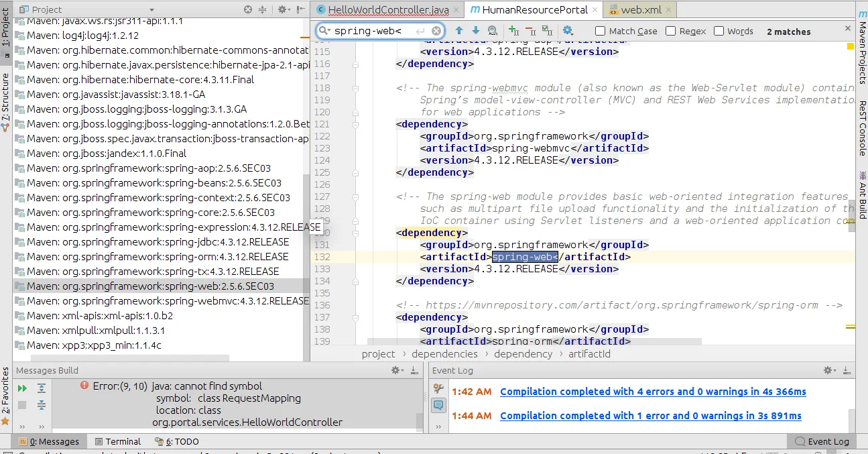The width and height of the screenshot is (868, 454).
Task: Open the Terminal tool window tab
Action: click(x=118, y=441)
